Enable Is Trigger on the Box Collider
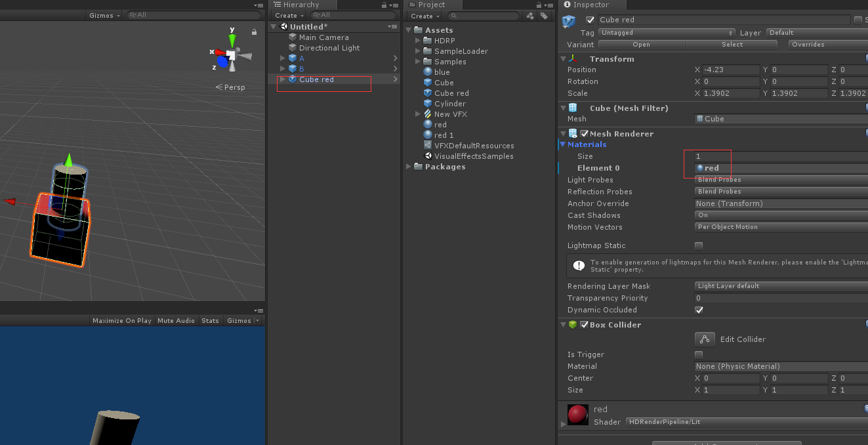868x445 pixels. [698, 354]
